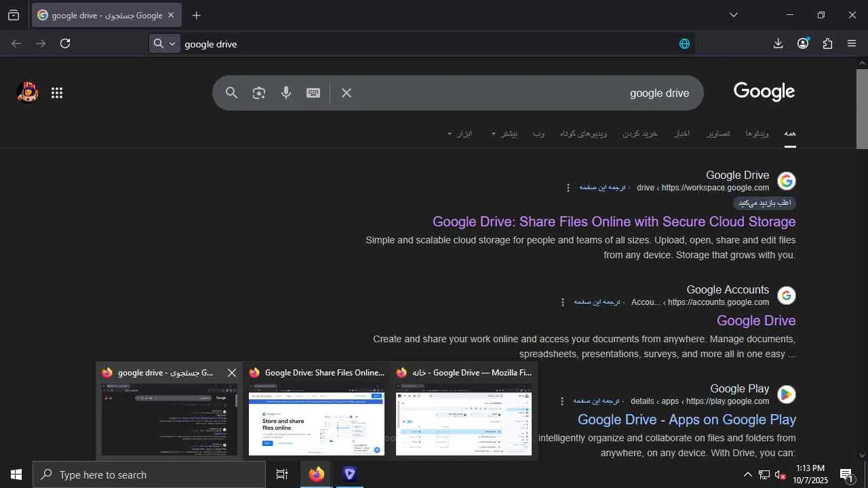Open the Firefox View tab list icon

[14, 15]
